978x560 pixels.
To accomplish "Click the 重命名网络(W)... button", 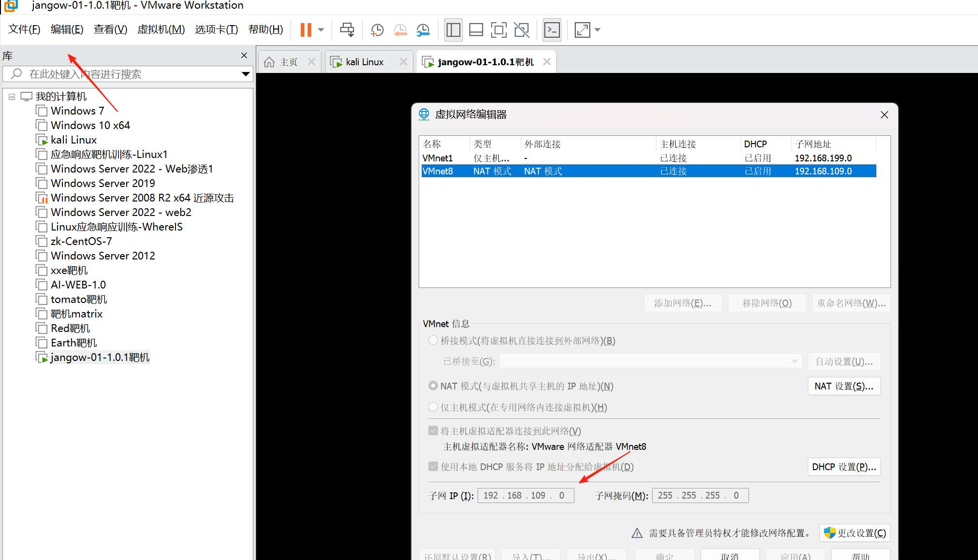I will pyautogui.click(x=851, y=303).
